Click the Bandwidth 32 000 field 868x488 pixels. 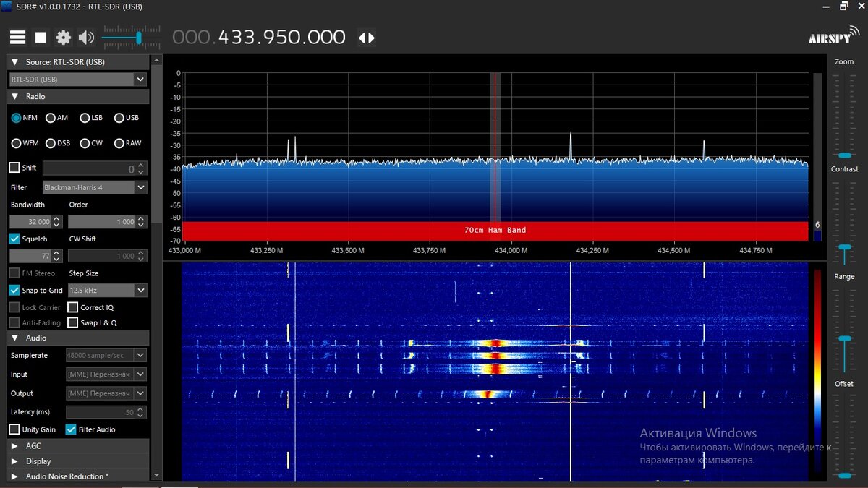(x=30, y=222)
